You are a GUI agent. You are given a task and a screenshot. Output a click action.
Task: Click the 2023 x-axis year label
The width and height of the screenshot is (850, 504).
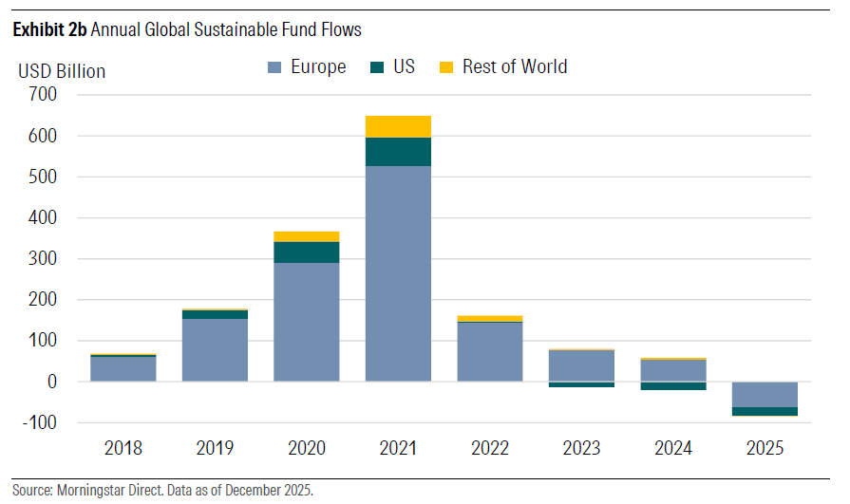[581, 448]
